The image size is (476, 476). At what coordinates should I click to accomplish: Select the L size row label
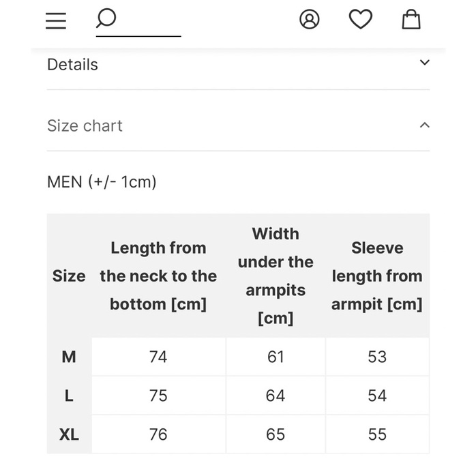click(69, 396)
